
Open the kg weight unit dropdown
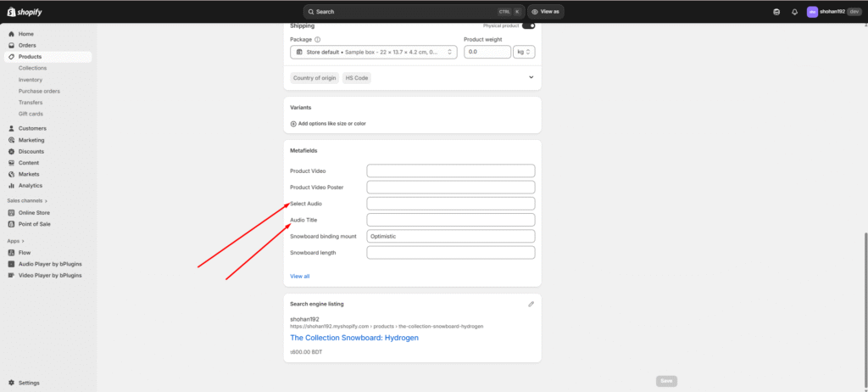(525, 52)
